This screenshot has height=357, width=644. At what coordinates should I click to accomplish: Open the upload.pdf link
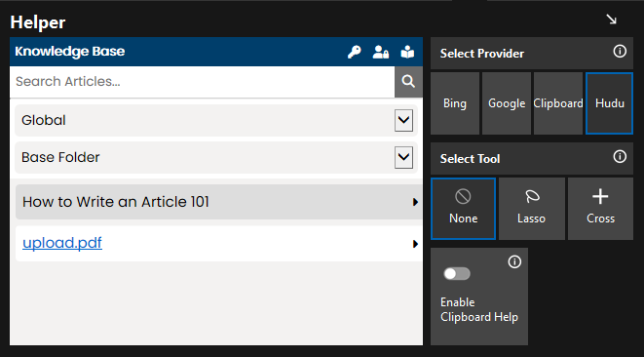click(62, 243)
